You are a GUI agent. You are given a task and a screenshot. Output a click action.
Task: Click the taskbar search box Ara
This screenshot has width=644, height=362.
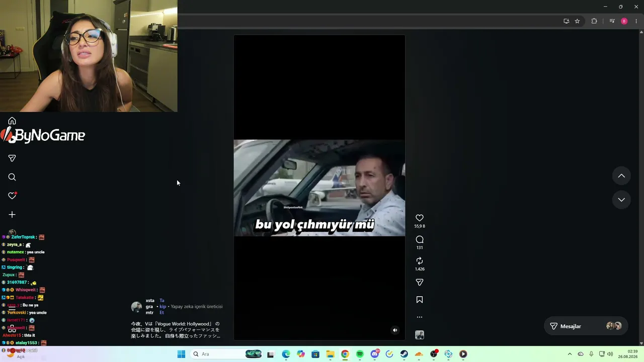226,354
